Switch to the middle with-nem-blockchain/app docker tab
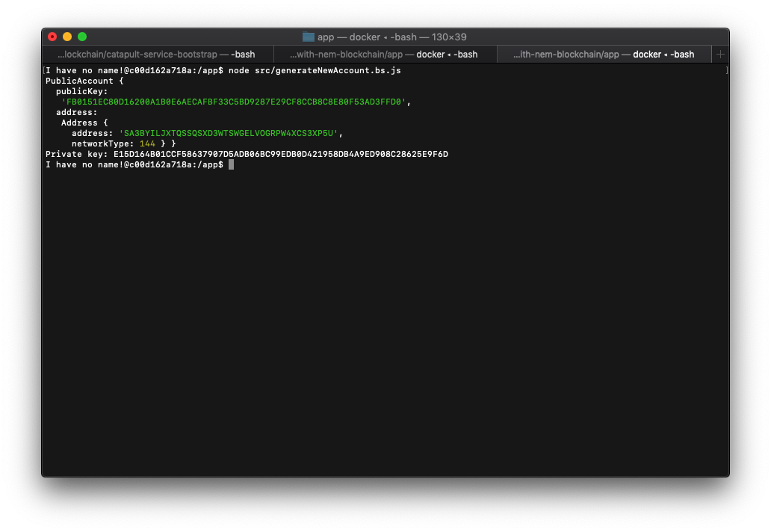This screenshot has width=771, height=532. (385, 55)
